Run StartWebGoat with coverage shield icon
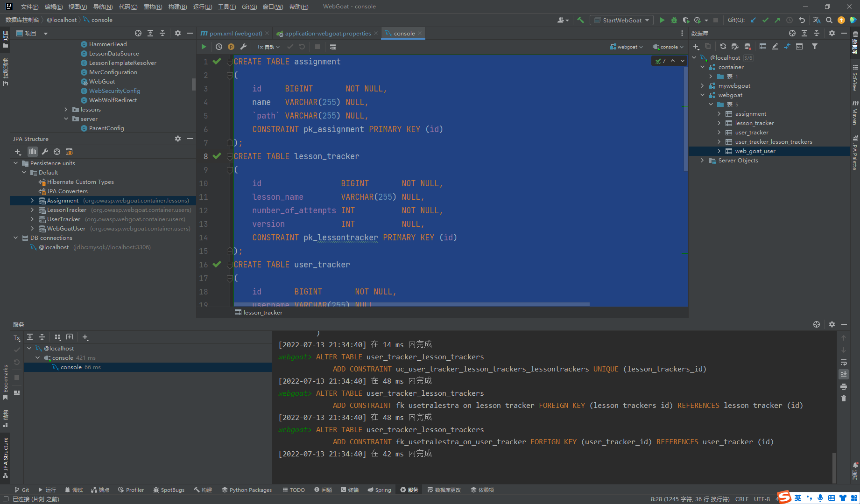This screenshot has width=860, height=504. point(686,20)
